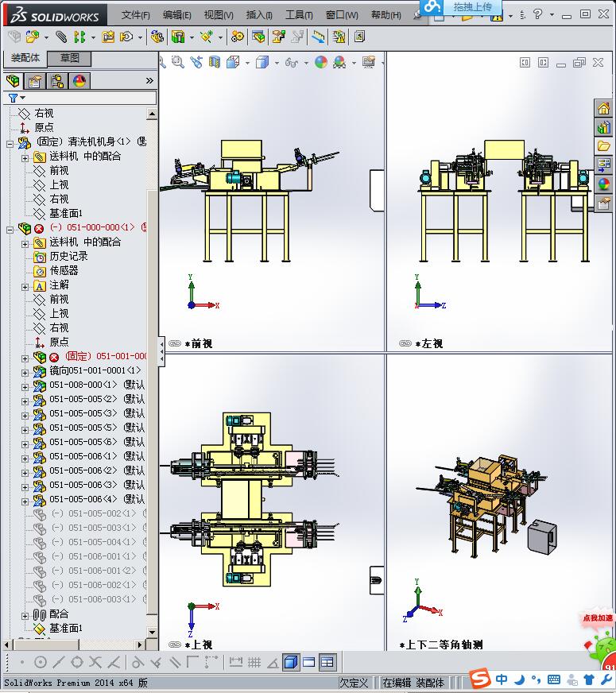Click the Move Component icon
This screenshot has width=616, height=693.
pos(126,37)
